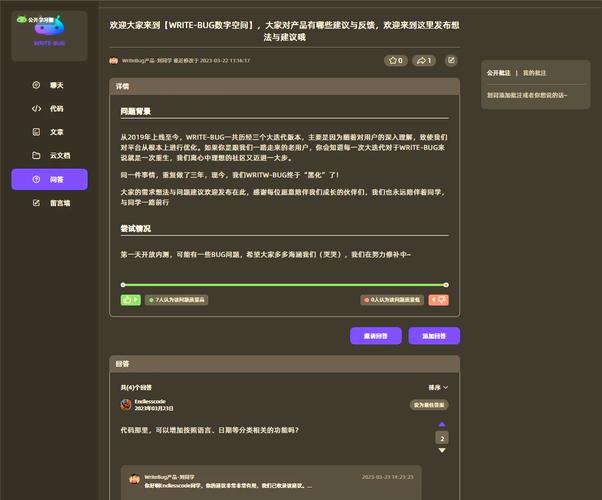
Task: Click the left handle of the quality bar
Action: (x=123, y=285)
